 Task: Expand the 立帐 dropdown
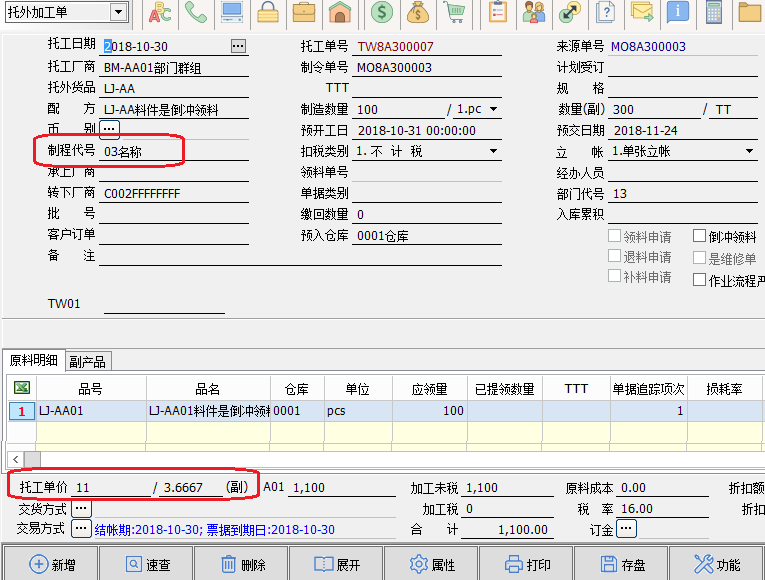[750, 151]
